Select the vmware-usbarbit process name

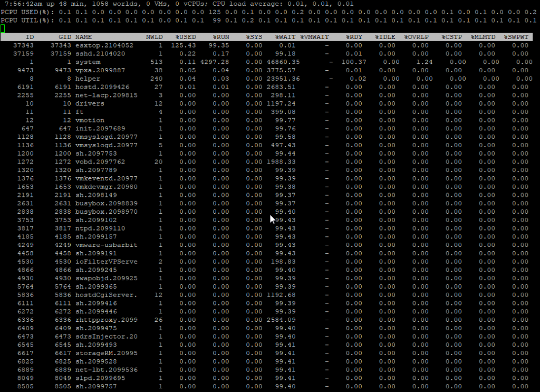(x=107, y=245)
